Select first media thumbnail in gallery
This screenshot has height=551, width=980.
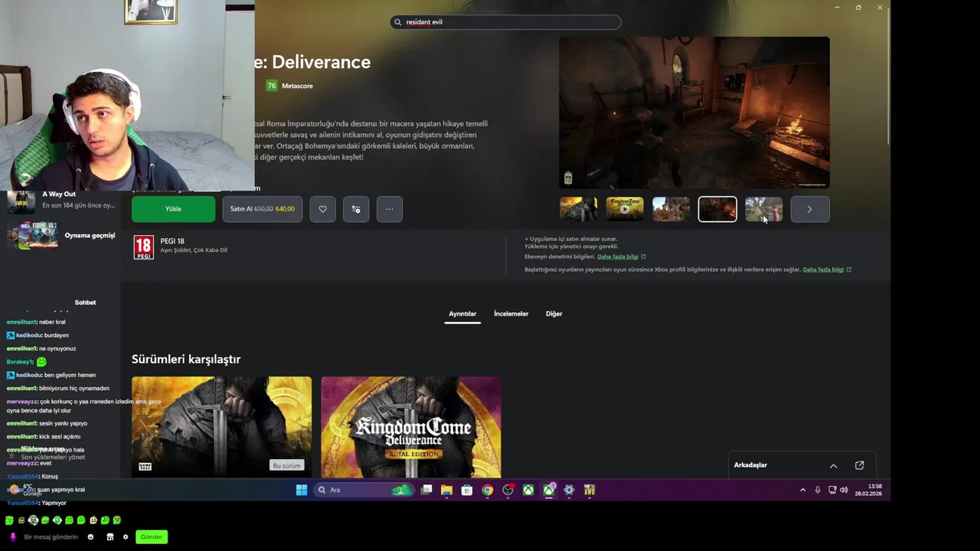coord(578,209)
